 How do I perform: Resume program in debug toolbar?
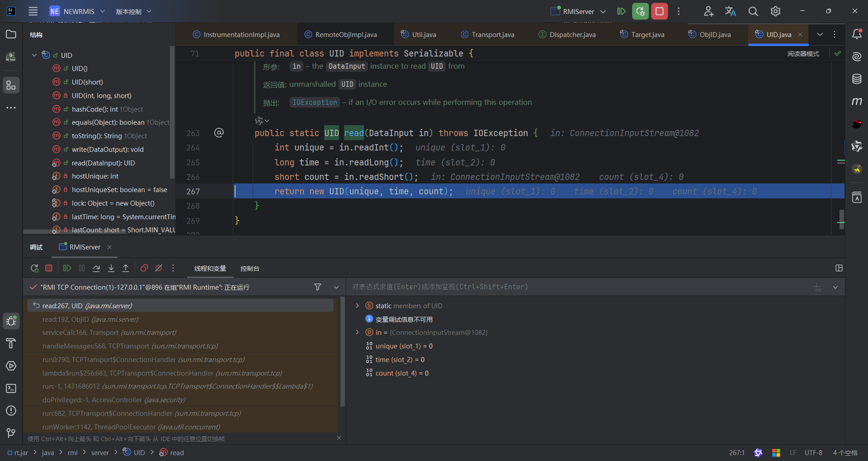(x=67, y=268)
